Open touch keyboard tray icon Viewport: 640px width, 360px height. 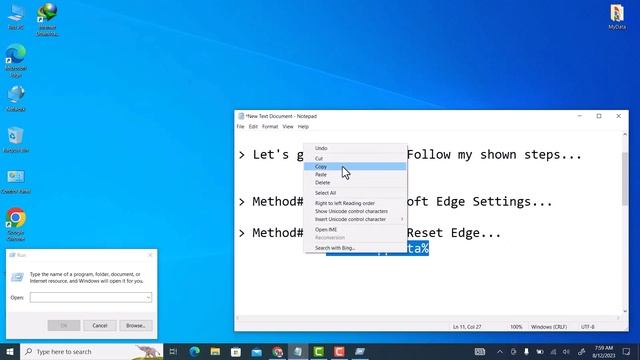480,351
